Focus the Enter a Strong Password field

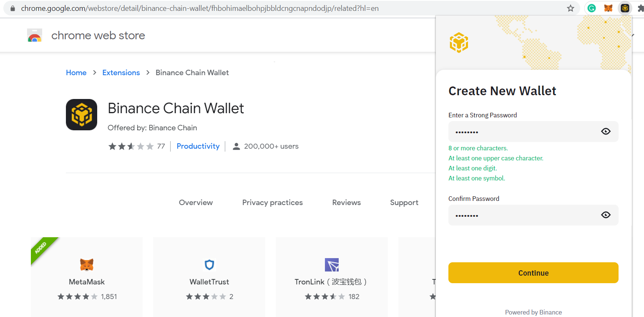tap(533, 132)
